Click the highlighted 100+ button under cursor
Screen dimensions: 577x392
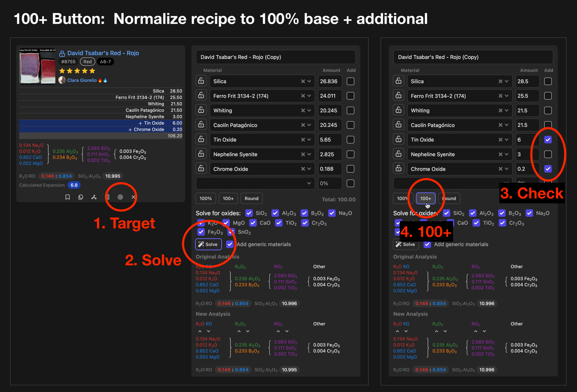coord(426,198)
